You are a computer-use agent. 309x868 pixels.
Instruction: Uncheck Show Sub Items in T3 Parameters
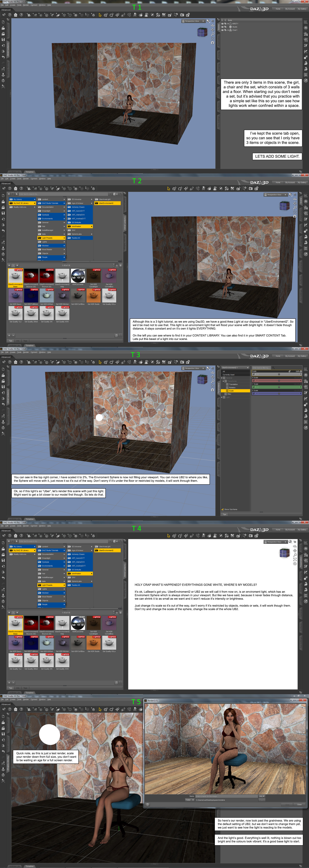pos(223,510)
